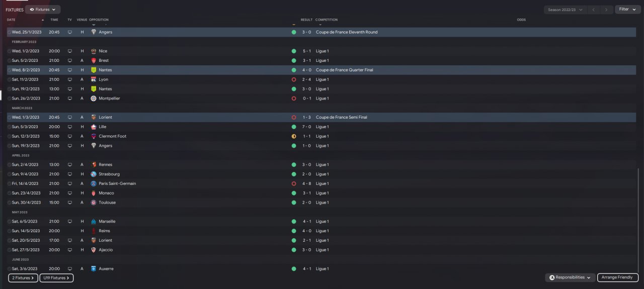Sort by the Opposition column header
The width and height of the screenshot is (644, 289).
99,20
